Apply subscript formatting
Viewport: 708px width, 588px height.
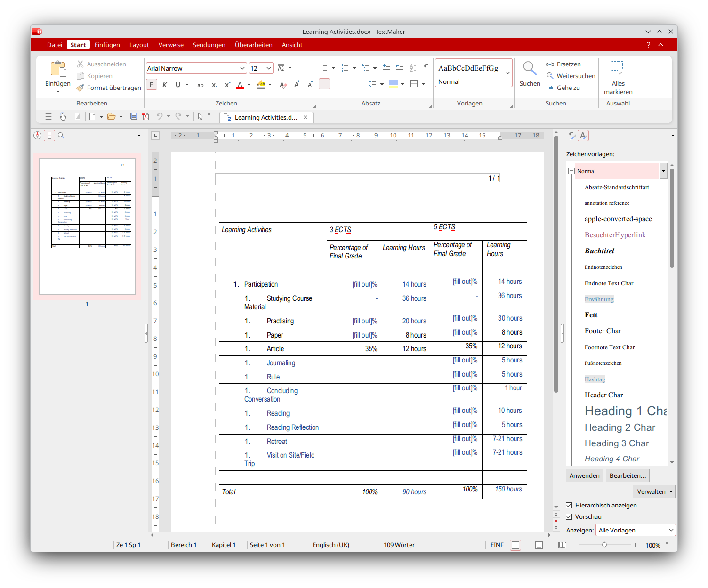coord(215,85)
